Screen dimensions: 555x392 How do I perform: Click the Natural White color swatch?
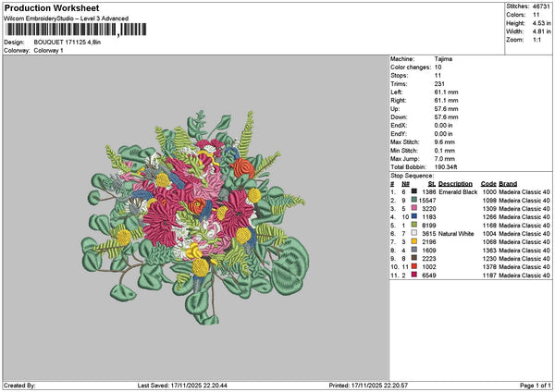pyautogui.click(x=414, y=233)
